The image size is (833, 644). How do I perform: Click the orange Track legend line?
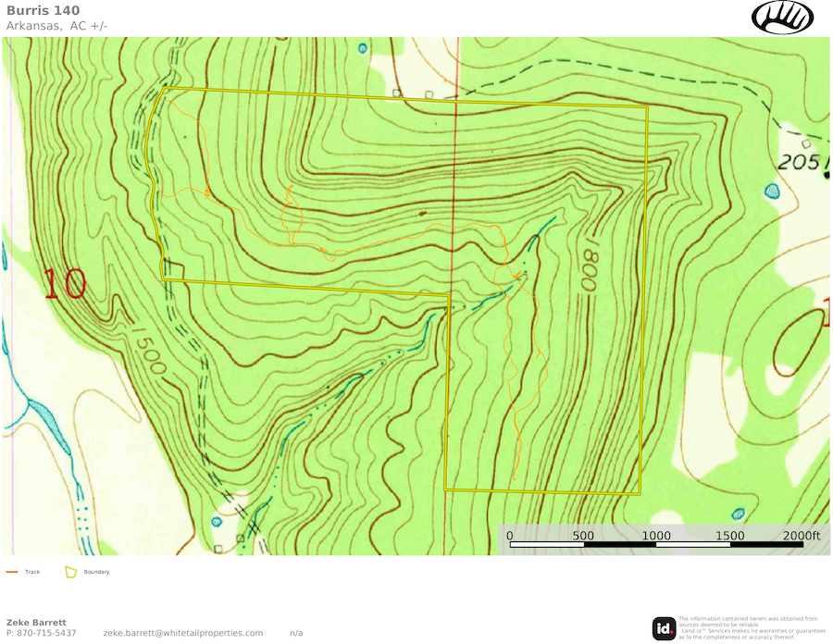click(12, 572)
